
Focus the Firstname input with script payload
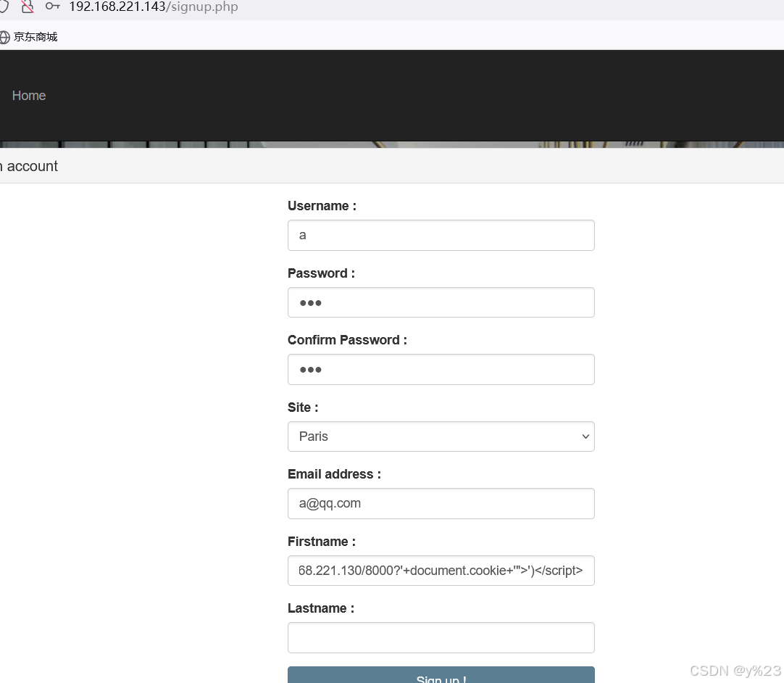tap(441, 571)
